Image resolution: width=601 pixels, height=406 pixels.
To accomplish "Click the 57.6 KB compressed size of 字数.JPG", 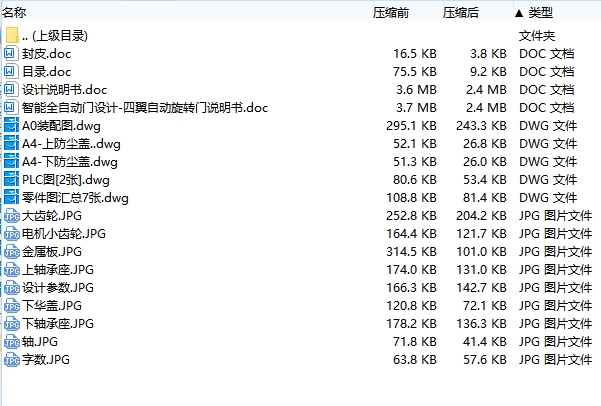I will pos(485,360).
